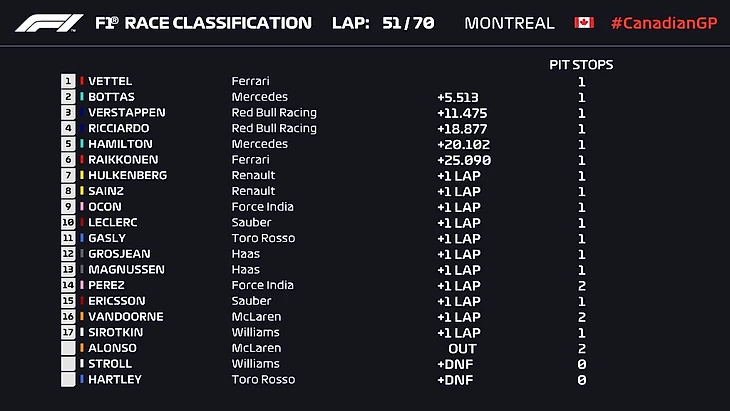Click the Canadian flag icon
The image size is (730, 411).
pos(584,23)
